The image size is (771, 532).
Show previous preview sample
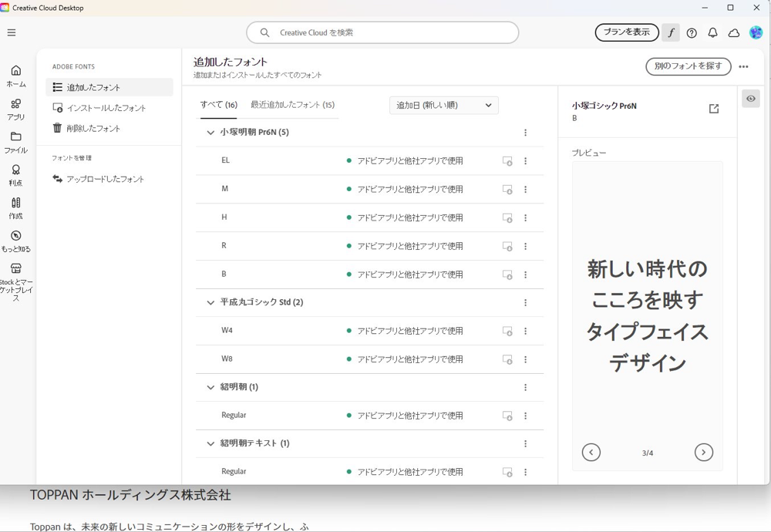coord(591,453)
